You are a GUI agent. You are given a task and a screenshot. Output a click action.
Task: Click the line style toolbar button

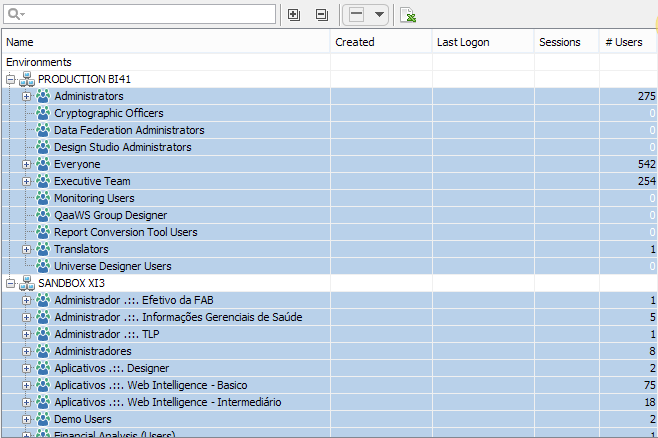356,15
